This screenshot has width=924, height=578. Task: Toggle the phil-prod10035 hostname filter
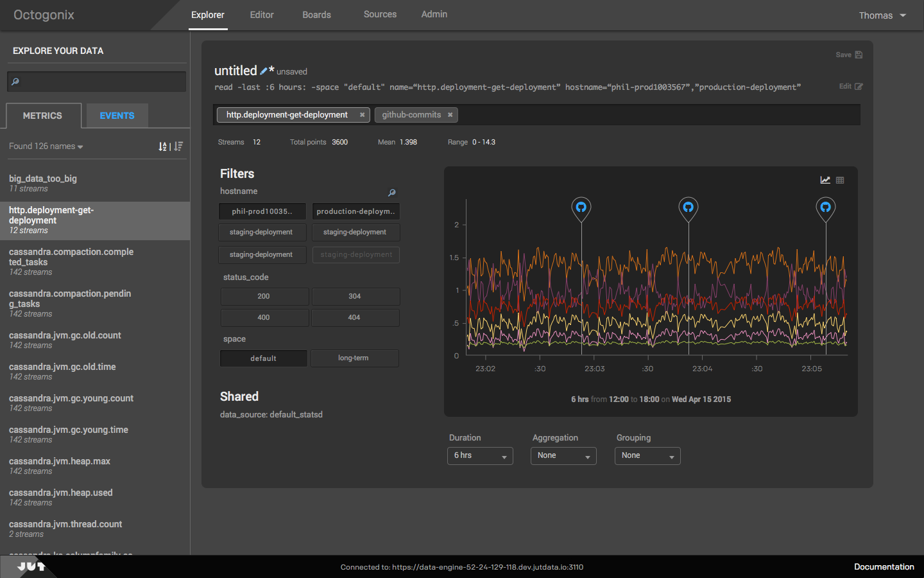point(262,211)
